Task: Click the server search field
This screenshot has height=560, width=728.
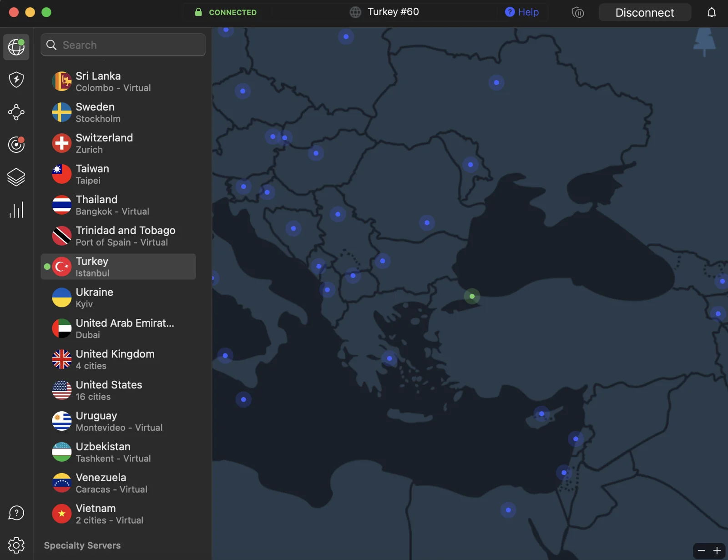Action: tap(123, 45)
